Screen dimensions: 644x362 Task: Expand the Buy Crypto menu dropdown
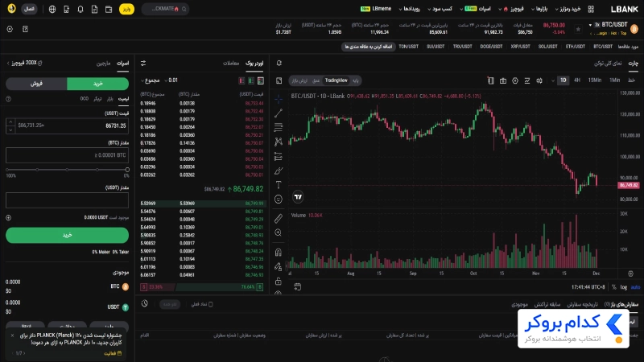point(568,9)
